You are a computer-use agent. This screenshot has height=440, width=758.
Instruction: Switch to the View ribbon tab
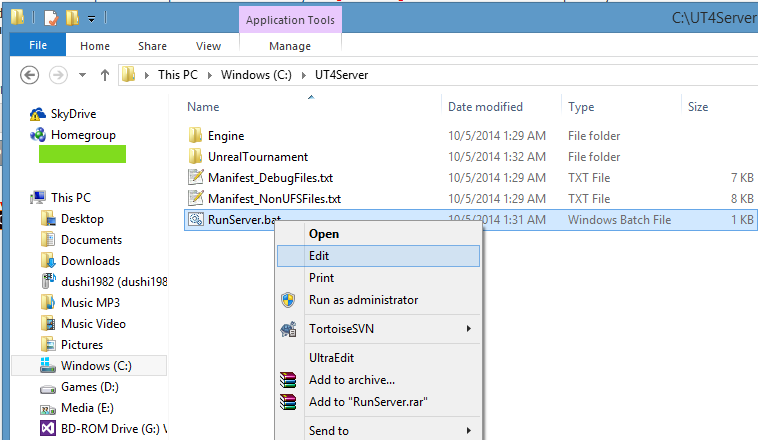[x=208, y=46]
